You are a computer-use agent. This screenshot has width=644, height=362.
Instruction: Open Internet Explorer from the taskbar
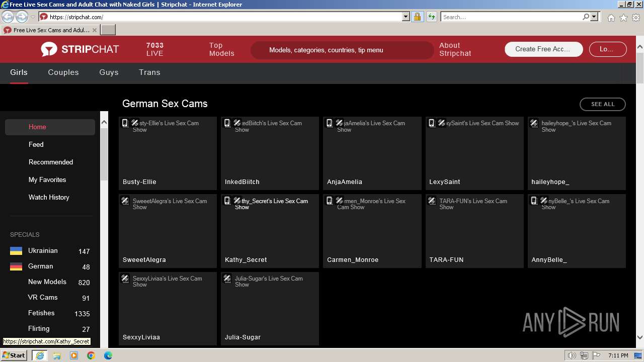click(39, 355)
